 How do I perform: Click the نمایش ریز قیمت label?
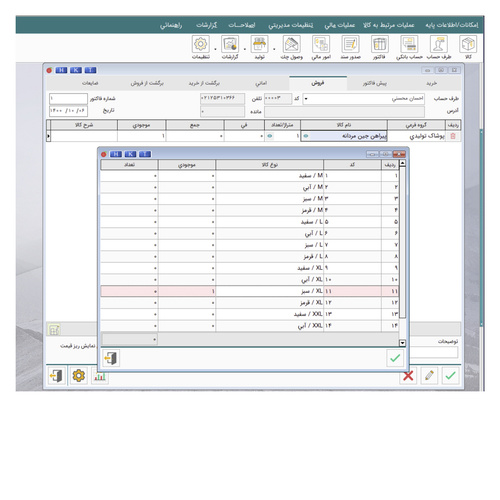pos(77,346)
